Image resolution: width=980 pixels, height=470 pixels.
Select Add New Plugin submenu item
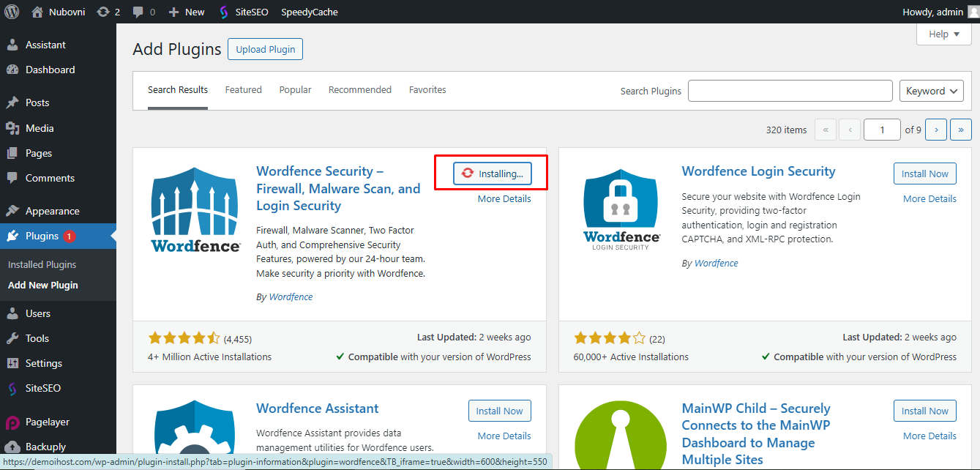tap(43, 285)
